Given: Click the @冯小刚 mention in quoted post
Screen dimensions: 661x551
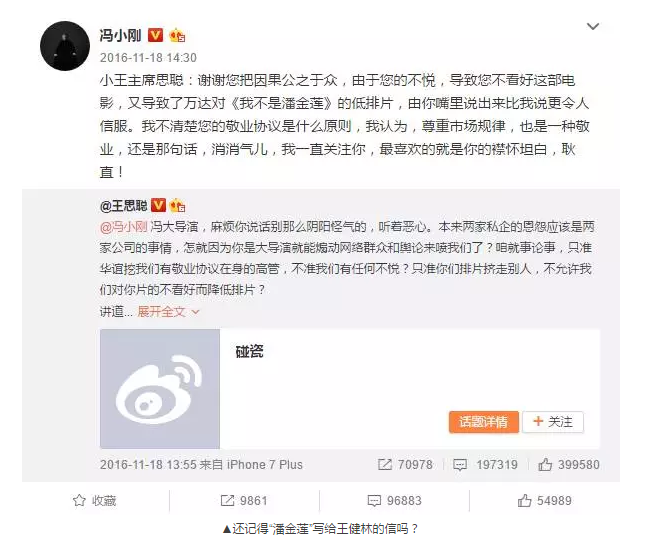Looking at the screenshot, I should point(124,227).
